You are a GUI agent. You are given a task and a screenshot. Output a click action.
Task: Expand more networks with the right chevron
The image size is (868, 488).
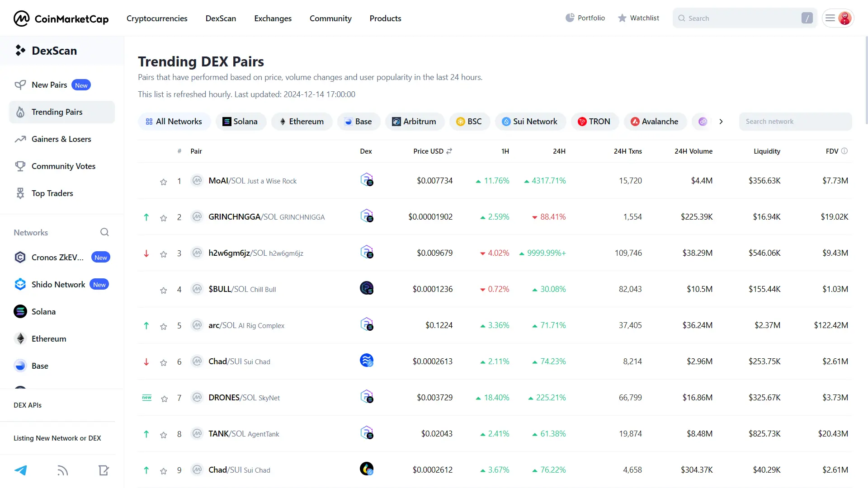(x=721, y=122)
